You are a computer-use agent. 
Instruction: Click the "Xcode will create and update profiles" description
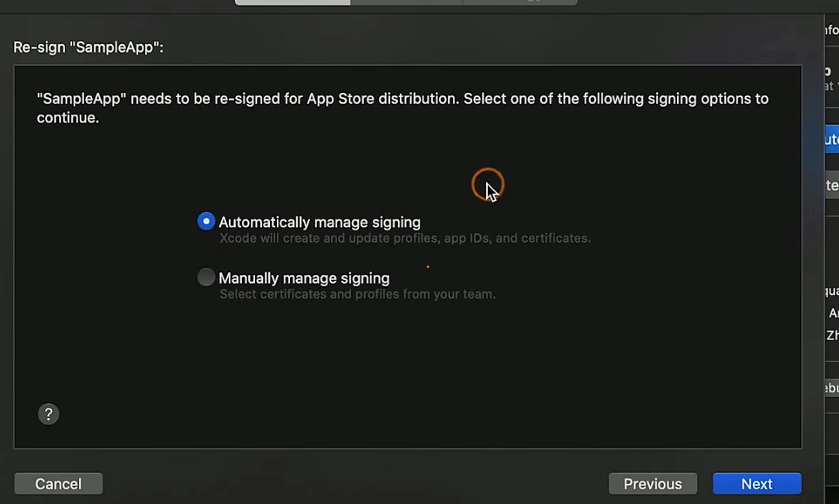(405, 239)
